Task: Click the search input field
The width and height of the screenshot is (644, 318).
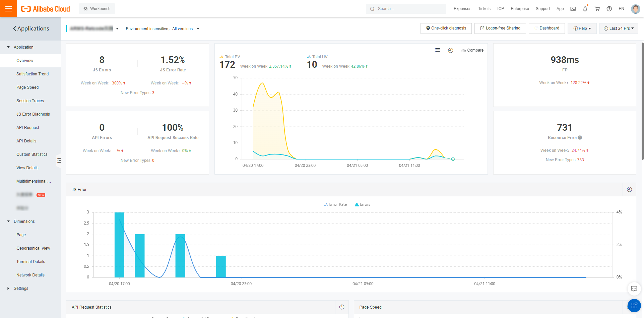Action: coord(406,9)
